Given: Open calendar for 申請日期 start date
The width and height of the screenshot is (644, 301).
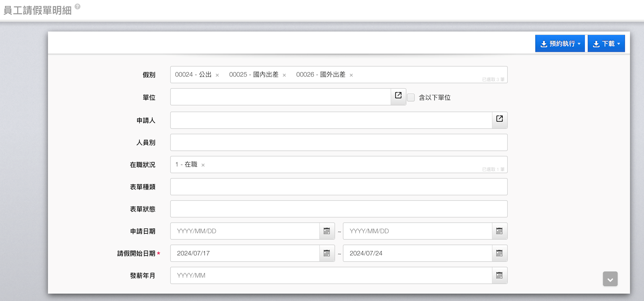Looking at the screenshot, I should coord(327,231).
